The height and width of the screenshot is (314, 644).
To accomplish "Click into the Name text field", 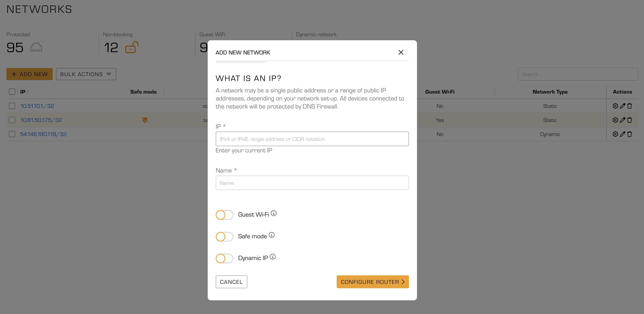I will [312, 183].
